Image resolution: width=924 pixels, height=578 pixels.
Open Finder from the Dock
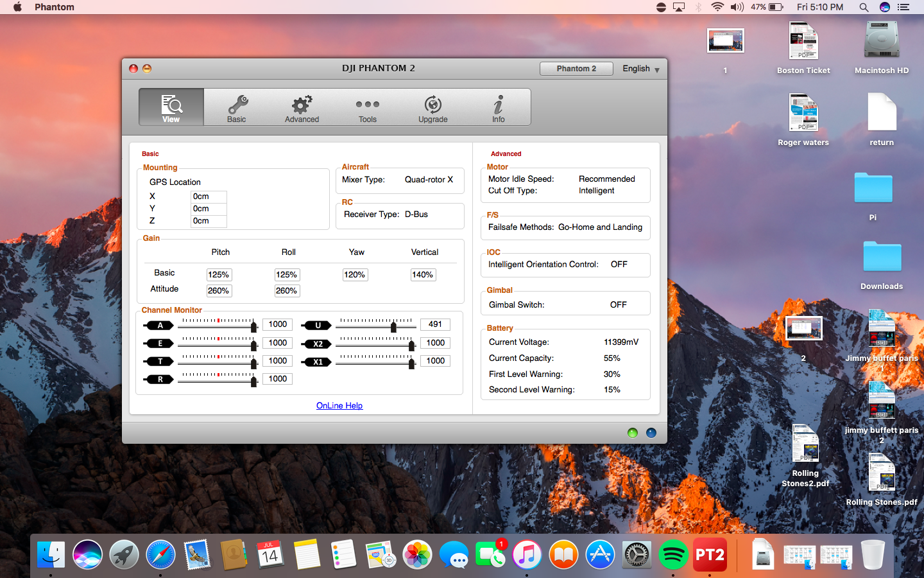(x=51, y=554)
